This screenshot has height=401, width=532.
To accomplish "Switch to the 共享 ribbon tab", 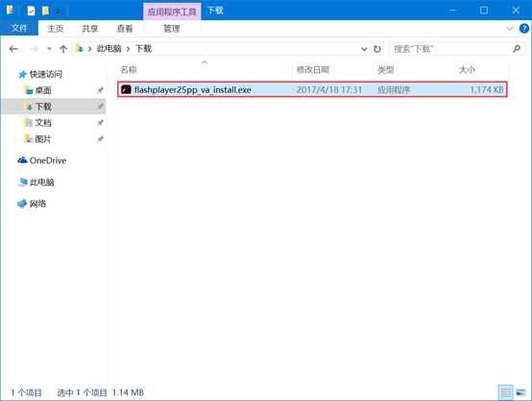I will pyautogui.click(x=90, y=29).
